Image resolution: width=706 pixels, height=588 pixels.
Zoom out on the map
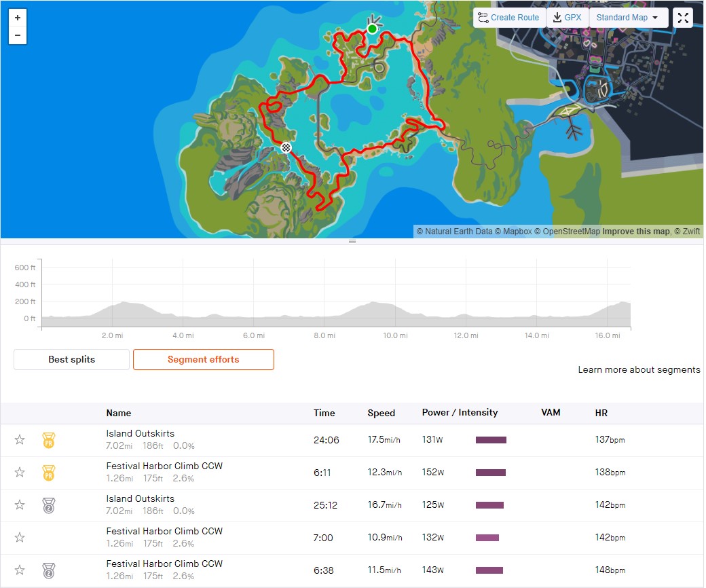coord(18,35)
